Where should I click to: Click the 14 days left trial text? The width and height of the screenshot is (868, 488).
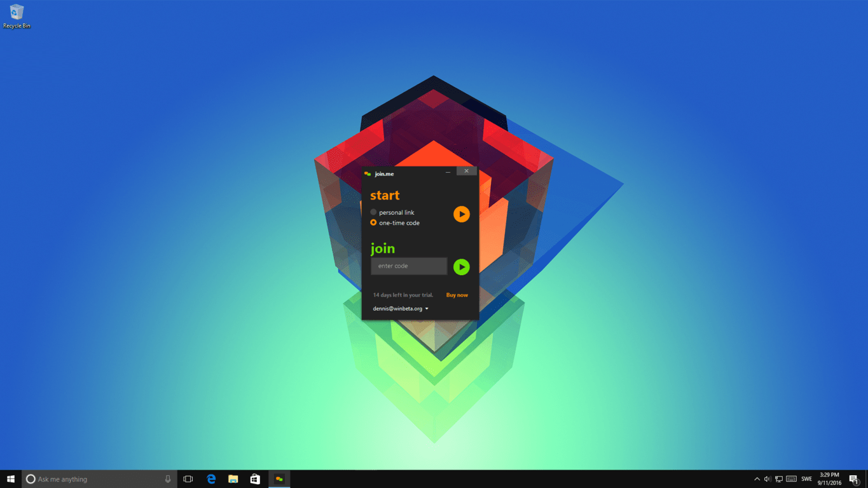(403, 295)
